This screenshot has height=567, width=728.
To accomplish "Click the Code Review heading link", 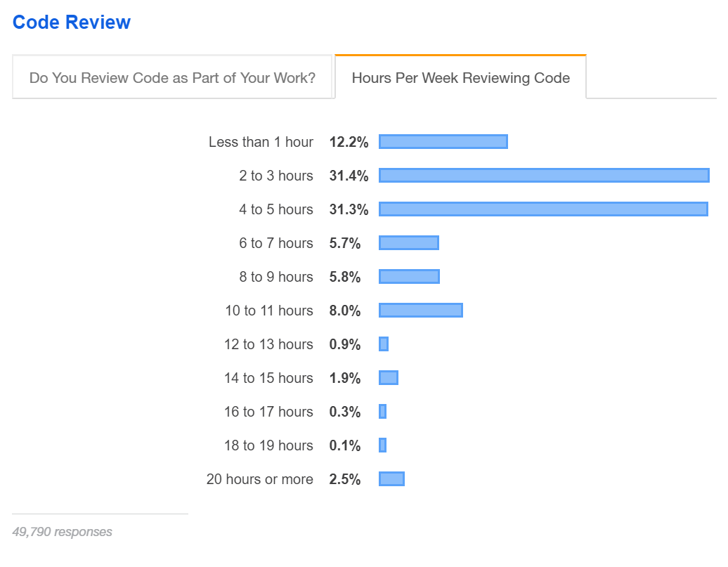I will tap(72, 22).
